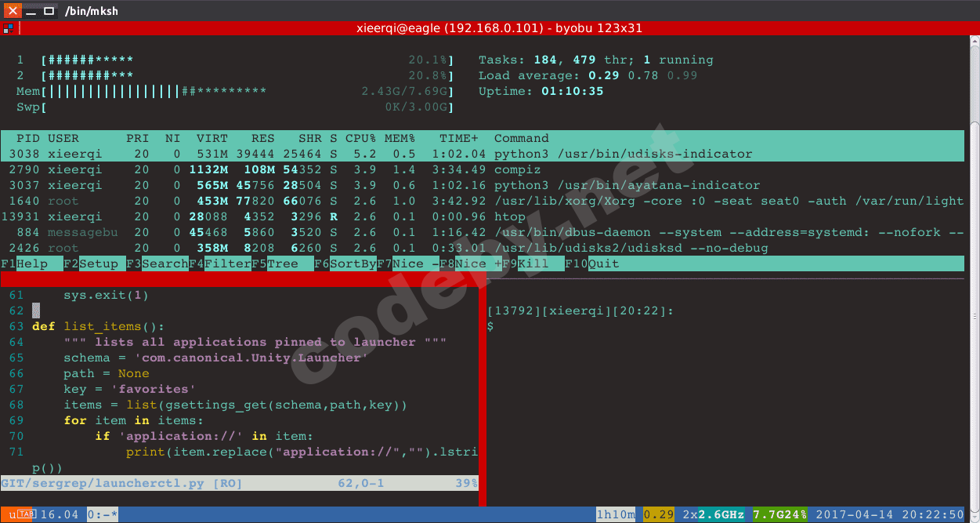Click the date 2017-04-14 in status bar

[x=855, y=514]
